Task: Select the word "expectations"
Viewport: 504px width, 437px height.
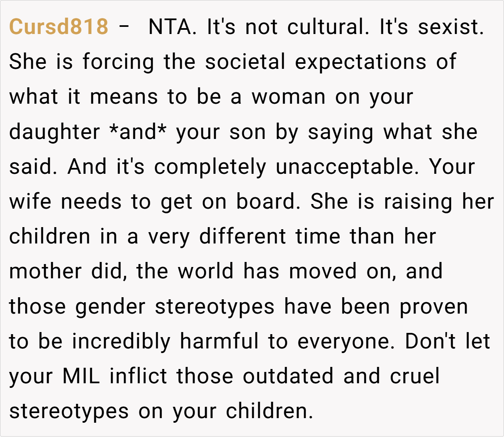Action: (360, 62)
